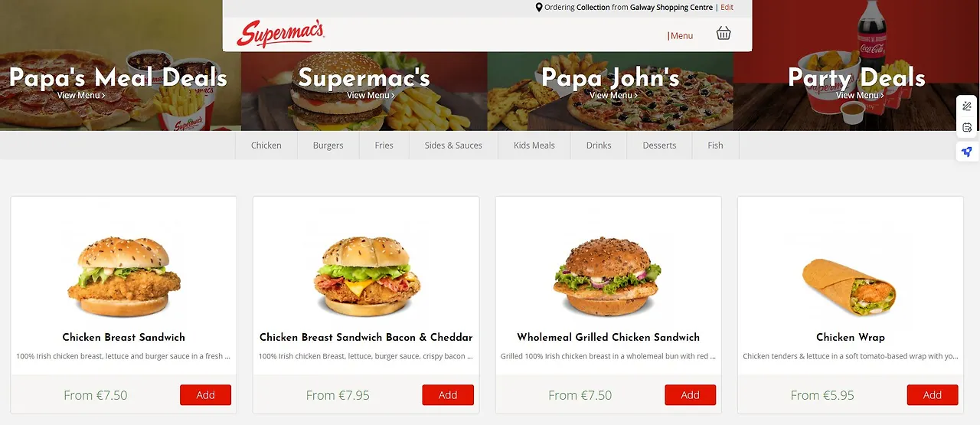980x425 pixels.
Task: Expand View Menu under Party Deals
Action: point(860,96)
